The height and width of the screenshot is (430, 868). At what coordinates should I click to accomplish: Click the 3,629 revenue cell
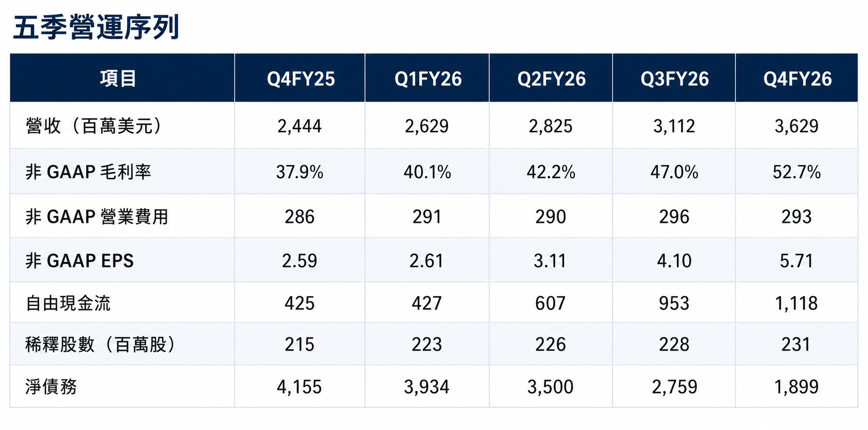click(x=796, y=127)
